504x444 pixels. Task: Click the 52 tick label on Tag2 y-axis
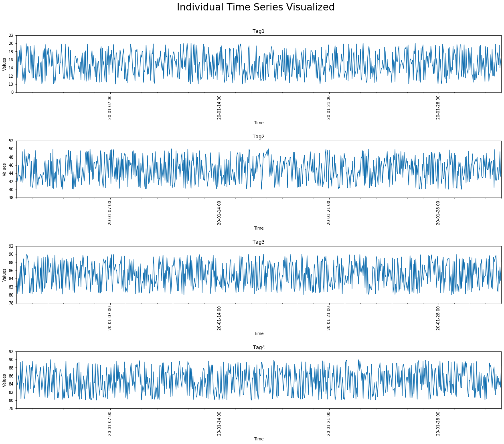click(x=11, y=141)
